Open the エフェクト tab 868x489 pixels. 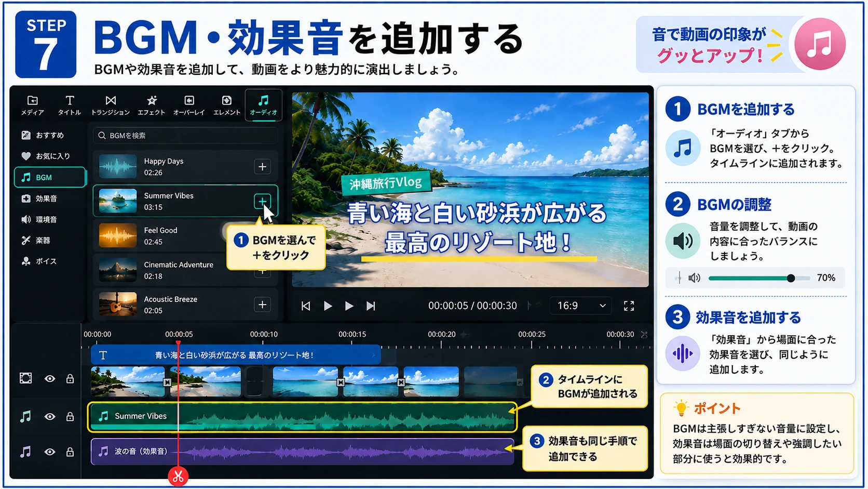pyautogui.click(x=151, y=105)
